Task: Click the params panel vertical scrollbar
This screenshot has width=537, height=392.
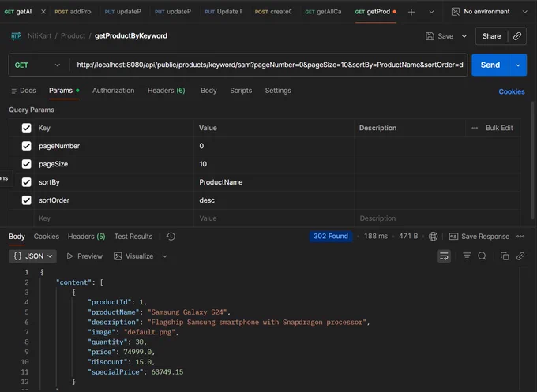Action: pyautogui.click(x=532, y=160)
